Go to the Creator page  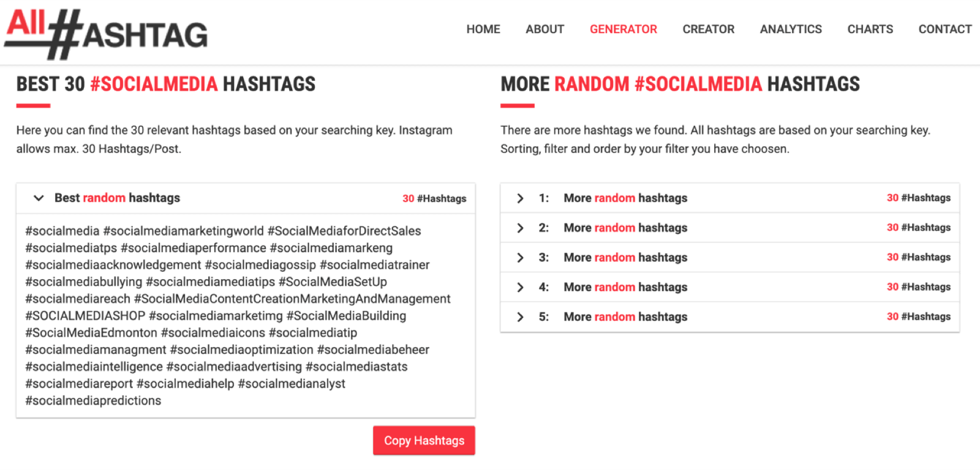point(708,29)
